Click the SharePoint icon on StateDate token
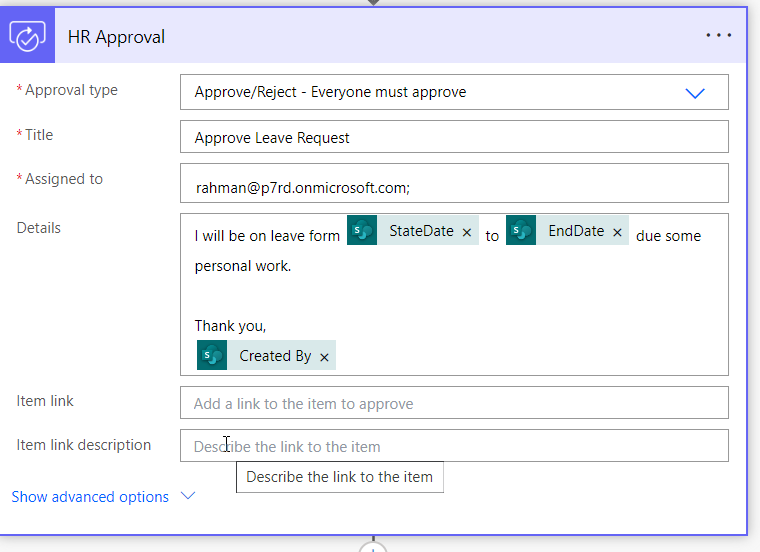Image resolution: width=760 pixels, height=552 pixels. tap(362, 230)
